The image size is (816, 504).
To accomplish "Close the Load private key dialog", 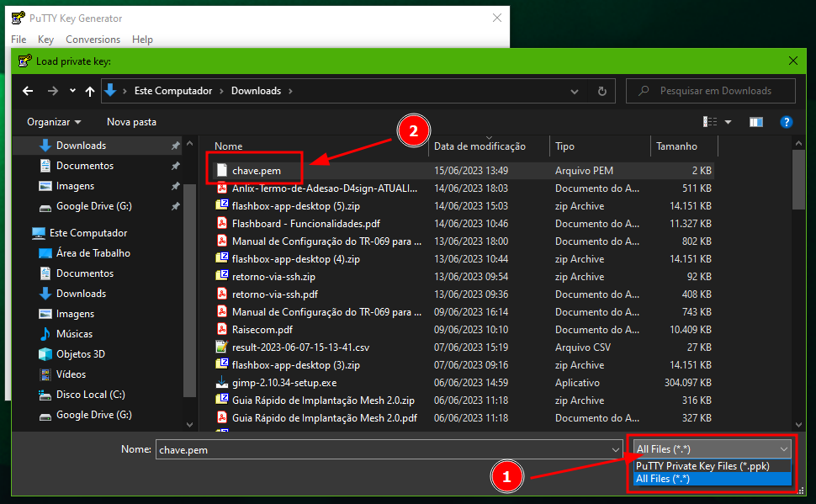I will click(793, 61).
